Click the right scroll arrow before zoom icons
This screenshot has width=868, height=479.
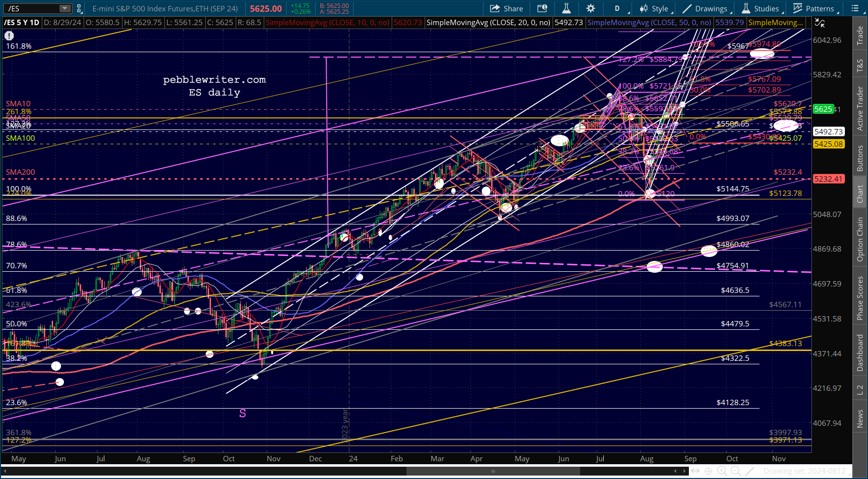pyautogui.click(x=684, y=471)
